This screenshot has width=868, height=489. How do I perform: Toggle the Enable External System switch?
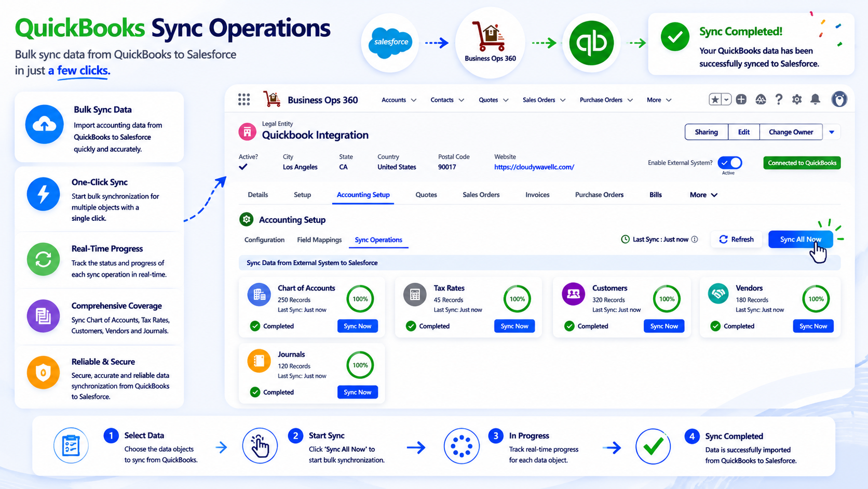[730, 163]
